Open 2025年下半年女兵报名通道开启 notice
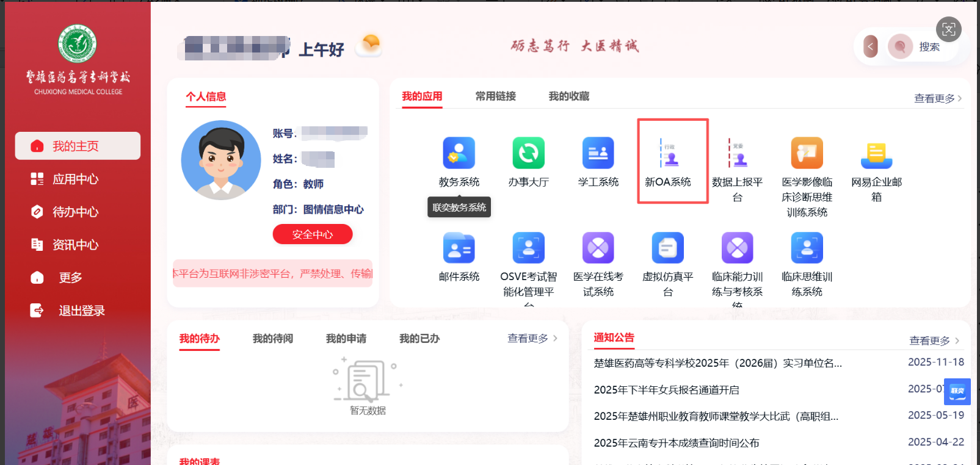The width and height of the screenshot is (980, 465). [x=666, y=390]
